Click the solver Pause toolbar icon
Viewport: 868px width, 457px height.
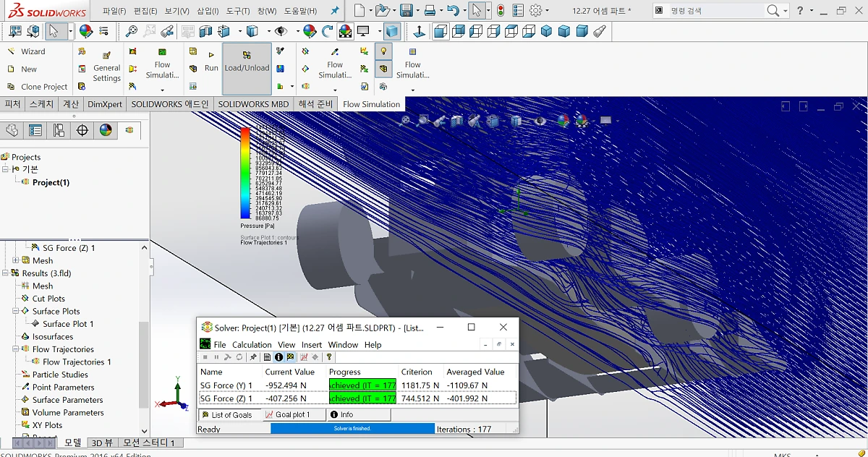tap(216, 357)
